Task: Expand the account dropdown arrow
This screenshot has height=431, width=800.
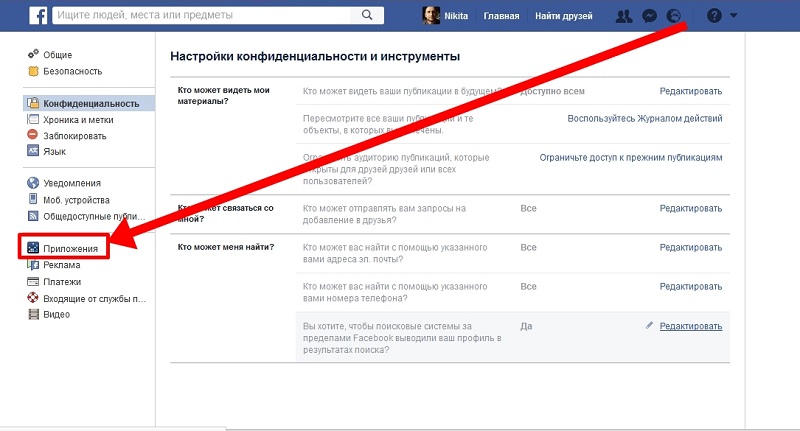Action: click(733, 16)
